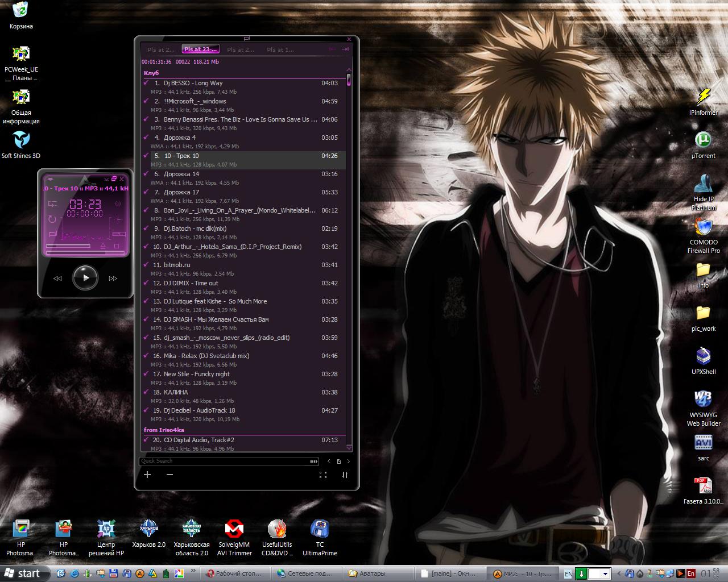The image size is (728, 582).
Task: Skip to previous track in player
Action: coord(57,278)
